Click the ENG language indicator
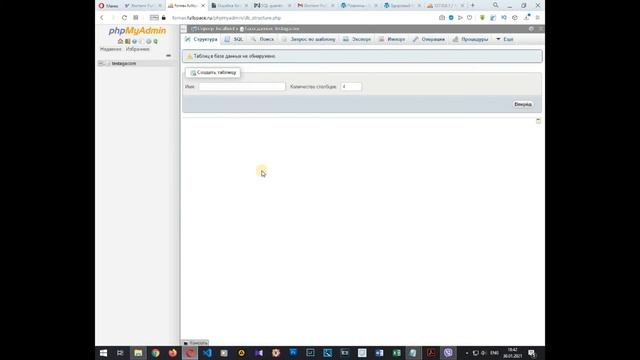Image resolution: width=640 pixels, height=360 pixels. click(x=494, y=353)
